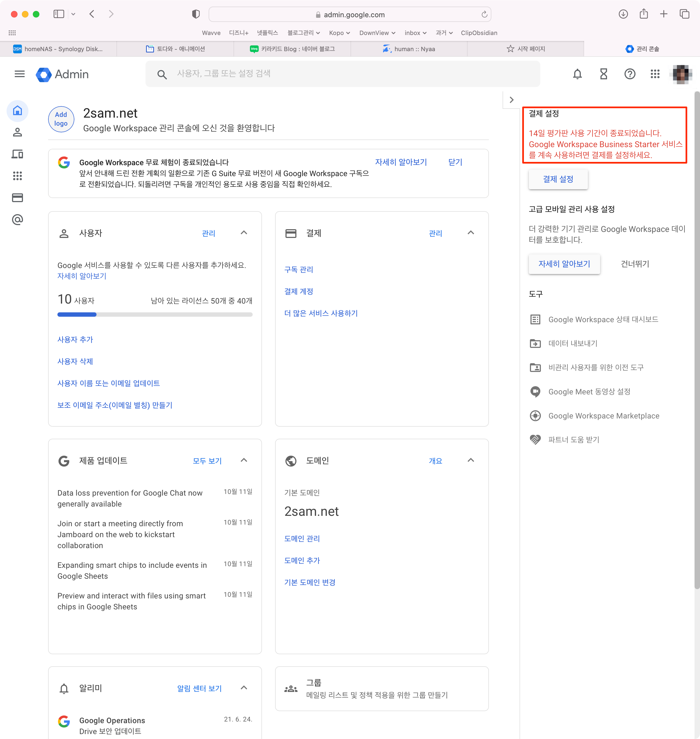
Task: Switch to the human :: Nyaa tab
Action: coord(409,49)
